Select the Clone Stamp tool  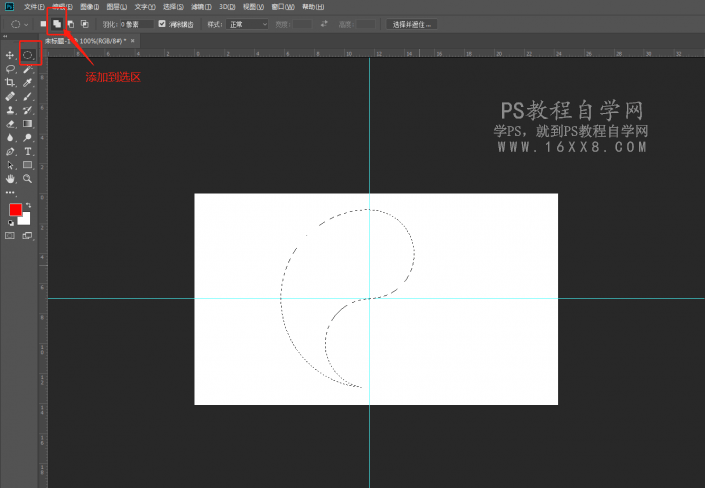(x=9, y=110)
